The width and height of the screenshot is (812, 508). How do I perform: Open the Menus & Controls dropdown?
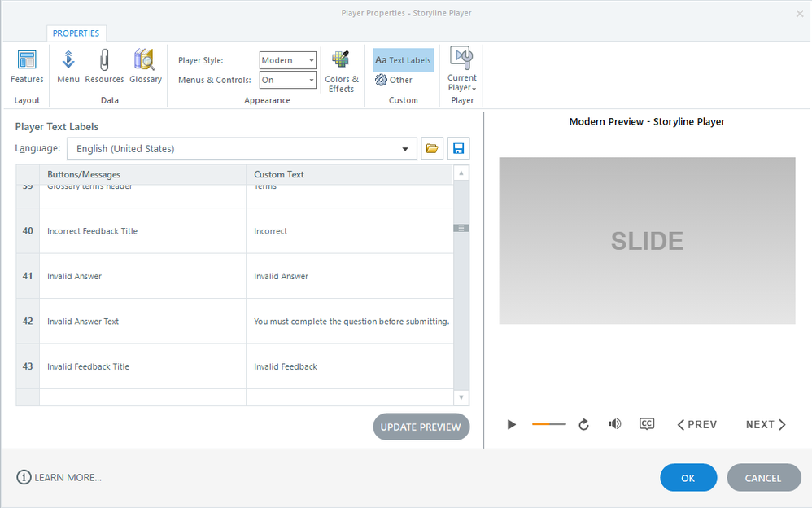point(287,80)
